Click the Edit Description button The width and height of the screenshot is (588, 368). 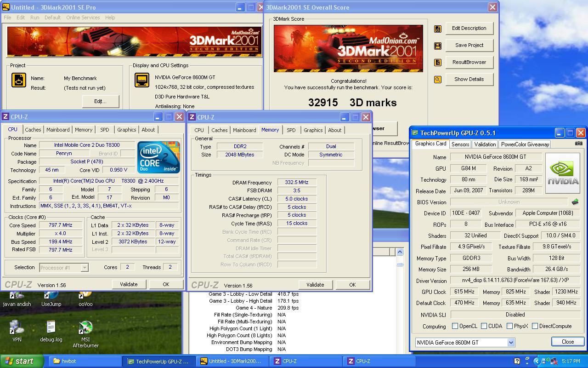click(469, 28)
